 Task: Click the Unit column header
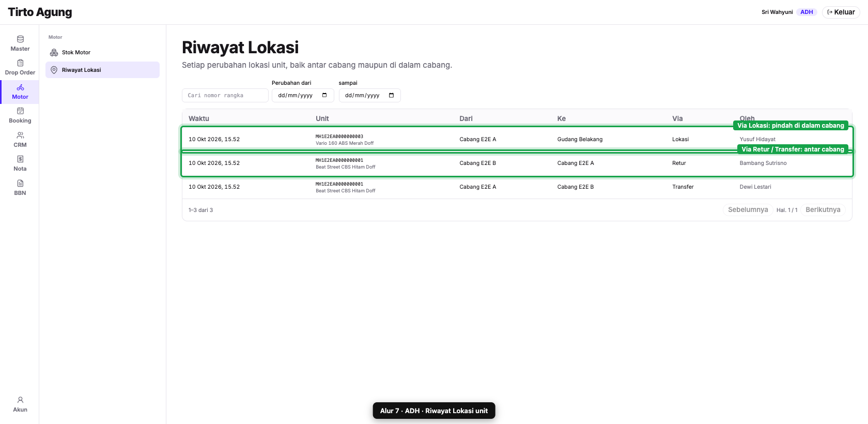(x=322, y=118)
